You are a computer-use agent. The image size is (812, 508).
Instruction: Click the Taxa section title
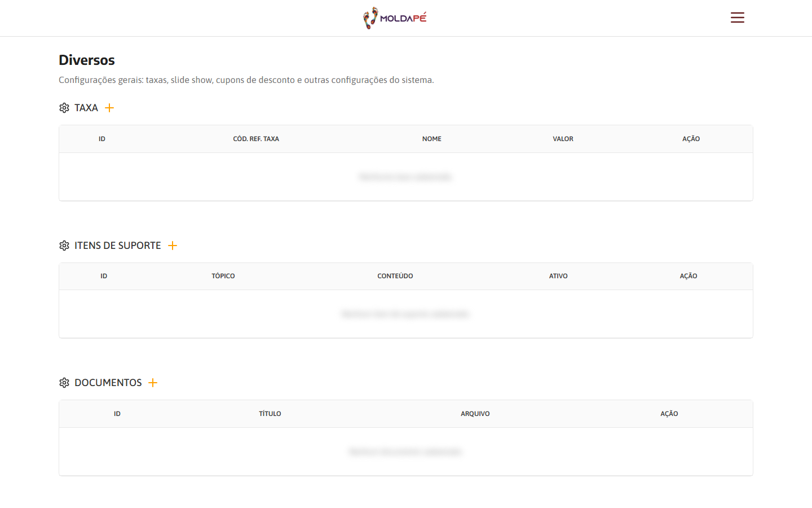pyautogui.click(x=86, y=108)
